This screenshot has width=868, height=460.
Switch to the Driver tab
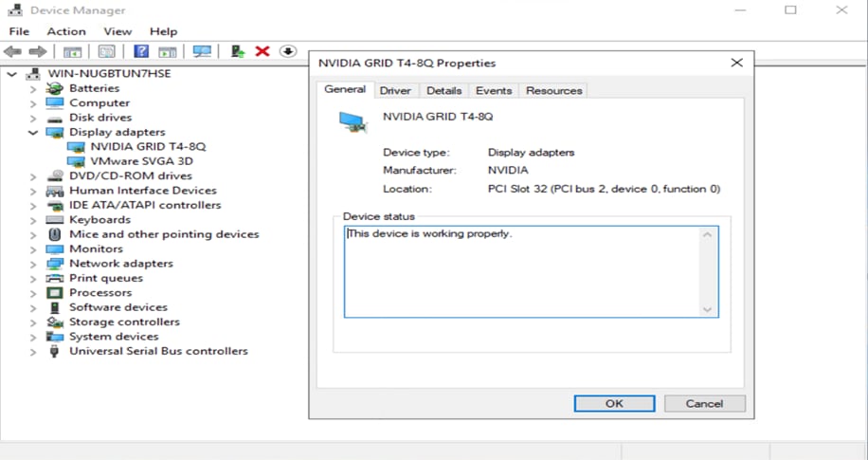point(395,90)
